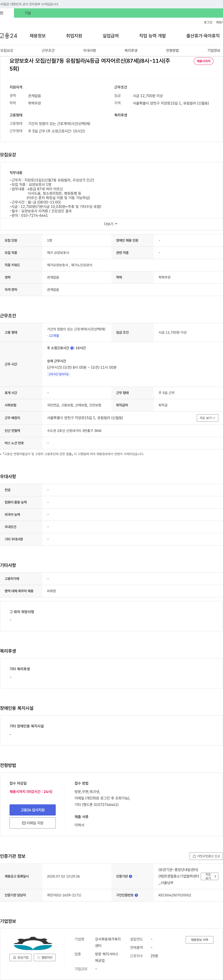The width and height of the screenshot is (223, 980).
Task: Open 지도 보기 beside 한경협중소기업협력센터
Action: (210, 876)
